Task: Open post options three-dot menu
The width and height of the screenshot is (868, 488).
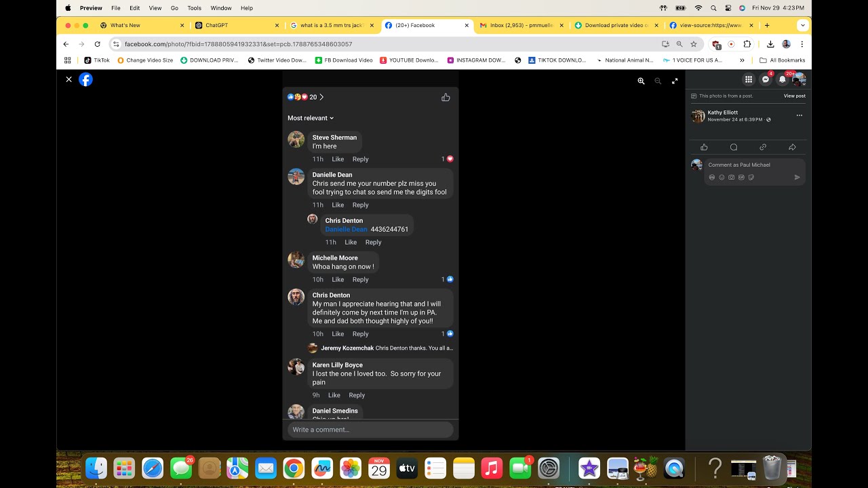Action: tap(799, 116)
